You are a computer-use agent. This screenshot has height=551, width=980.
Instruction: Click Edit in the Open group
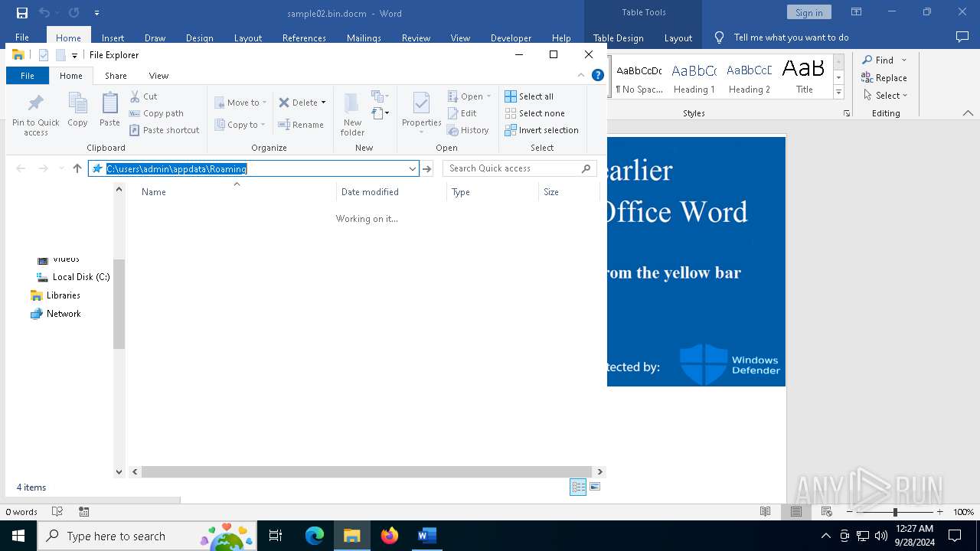tap(462, 113)
